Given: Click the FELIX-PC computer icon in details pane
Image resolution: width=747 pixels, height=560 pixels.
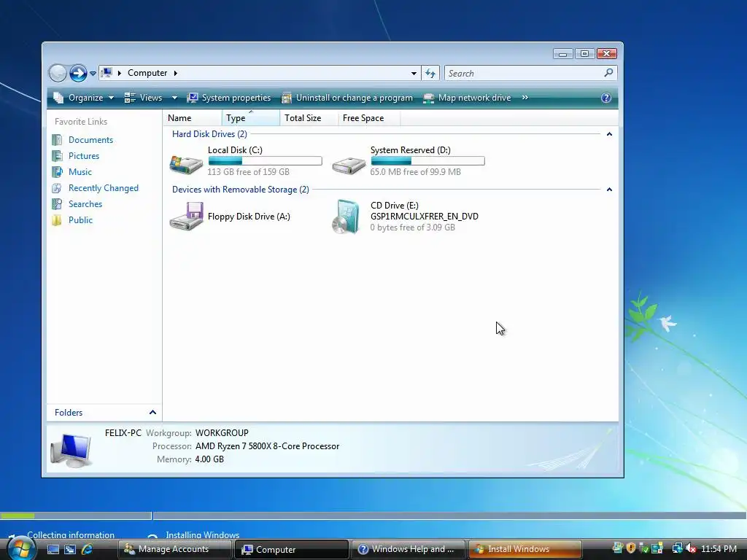Looking at the screenshot, I should point(71,451).
